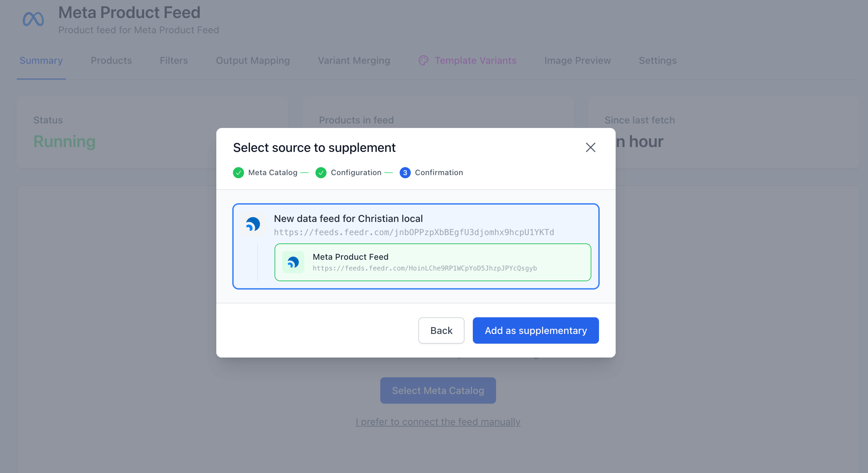Switch to the Image Preview tab
868x473 pixels.
pyautogui.click(x=578, y=60)
